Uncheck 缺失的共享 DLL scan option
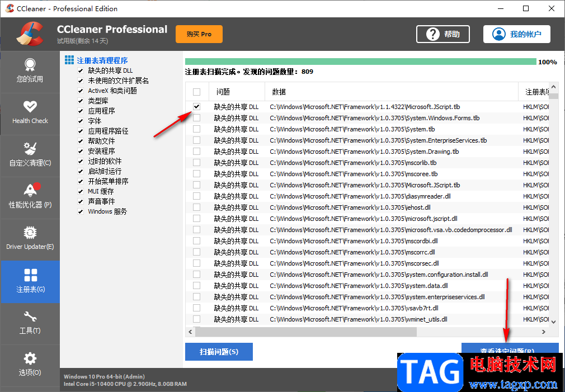The width and height of the screenshot is (565, 392). 81,70
